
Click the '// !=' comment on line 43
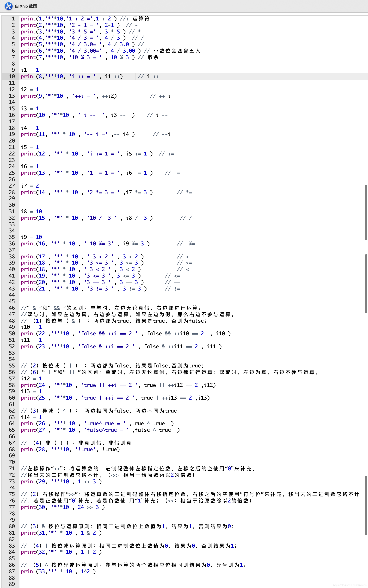172,289
